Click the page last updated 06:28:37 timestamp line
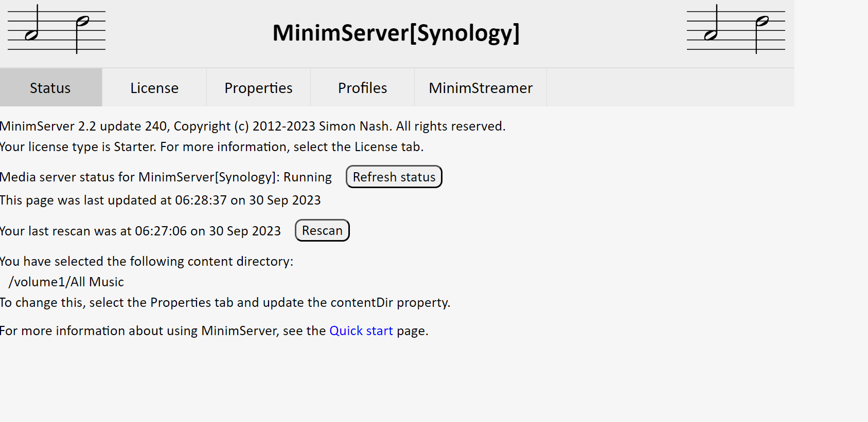 160,200
